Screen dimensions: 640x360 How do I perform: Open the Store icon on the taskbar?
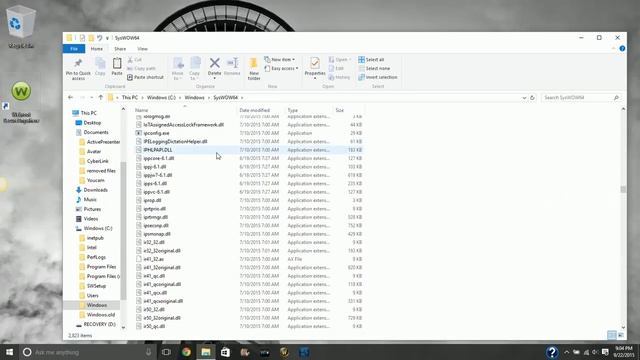pos(225,352)
